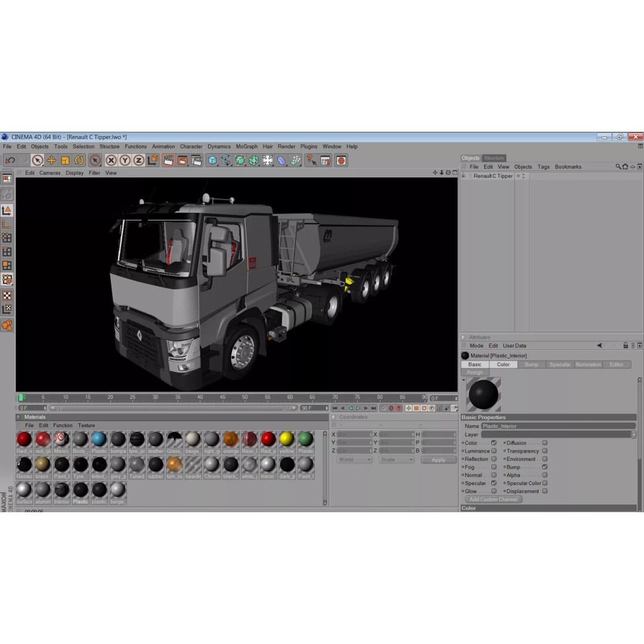The height and width of the screenshot is (644, 644).
Task: Open the Scale mode dropdown
Action: click(397, 460)
